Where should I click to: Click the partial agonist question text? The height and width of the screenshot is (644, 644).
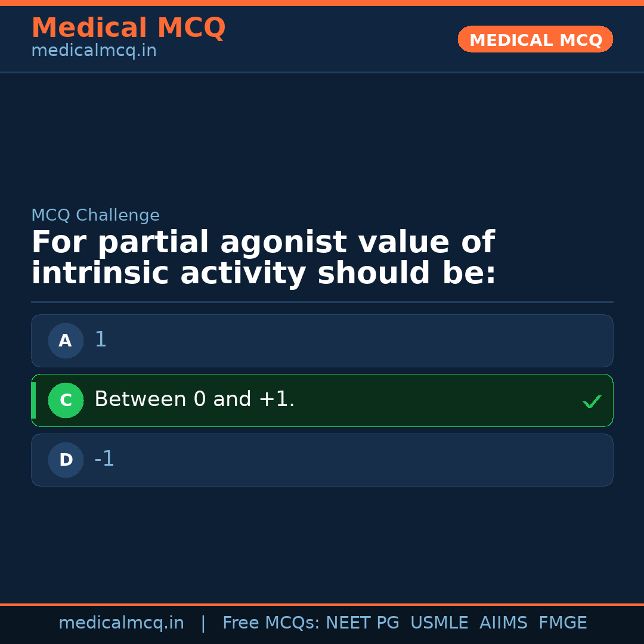263,258
